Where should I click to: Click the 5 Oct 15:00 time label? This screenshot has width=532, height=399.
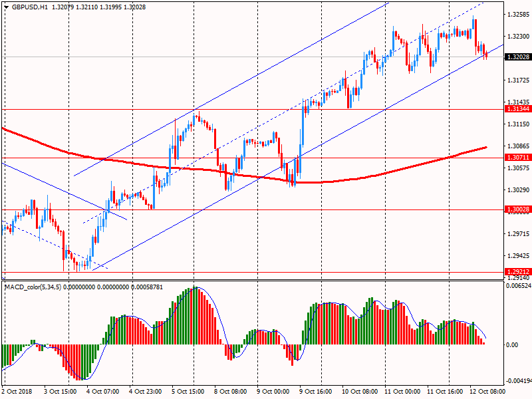point(188,392)
